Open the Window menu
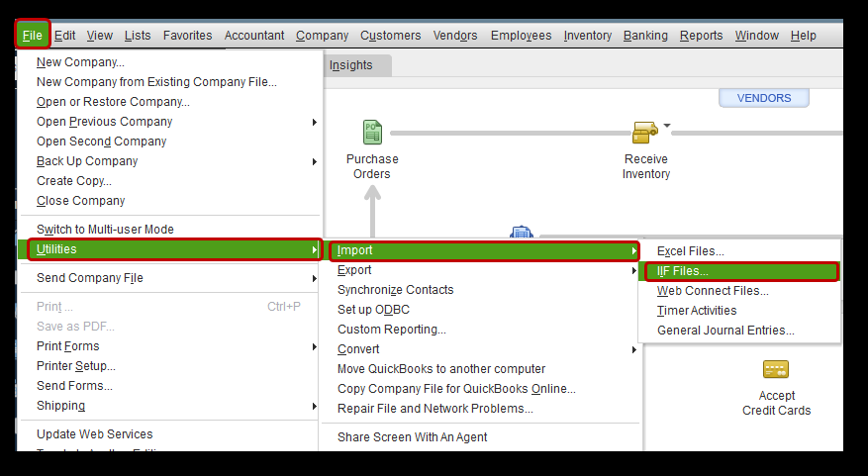868x476 pixels. click(x=757, y=36)
